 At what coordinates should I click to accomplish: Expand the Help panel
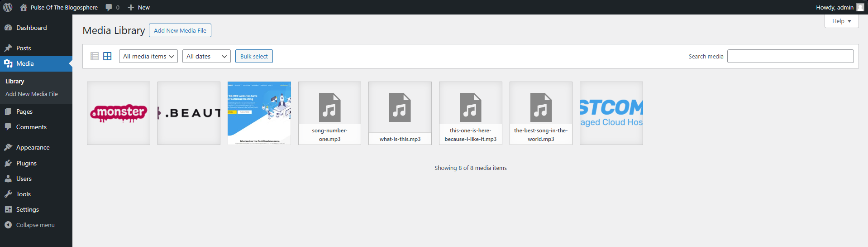(x=841, y=21)
